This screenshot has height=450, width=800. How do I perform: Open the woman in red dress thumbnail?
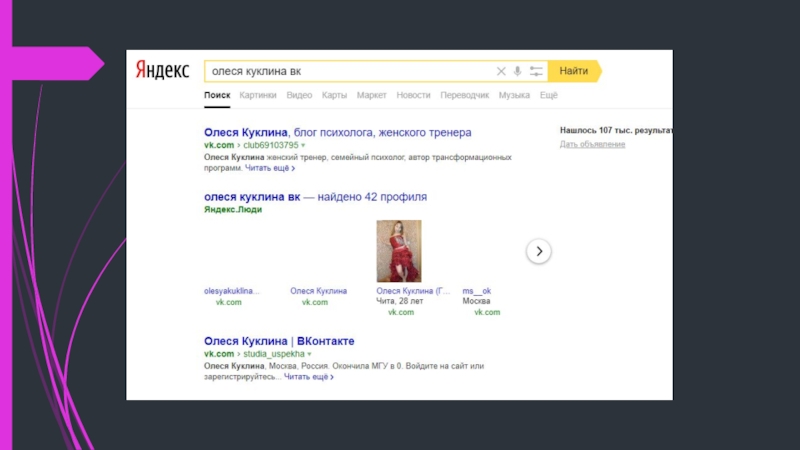pos(399,251)
